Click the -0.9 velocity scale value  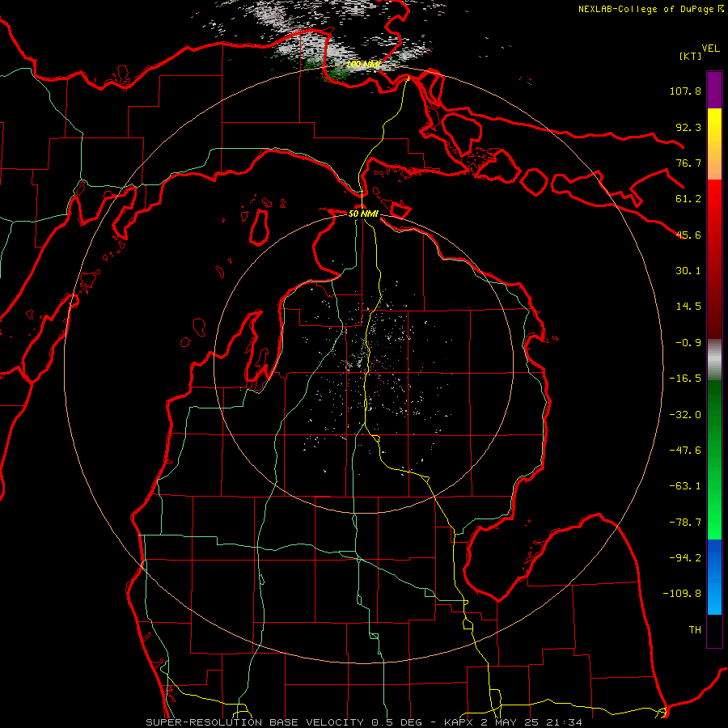688,343
